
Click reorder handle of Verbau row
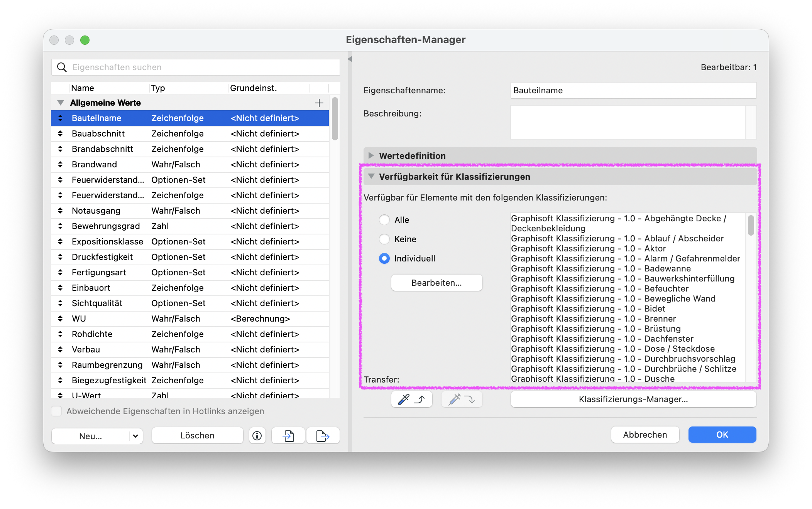(60, 349)
